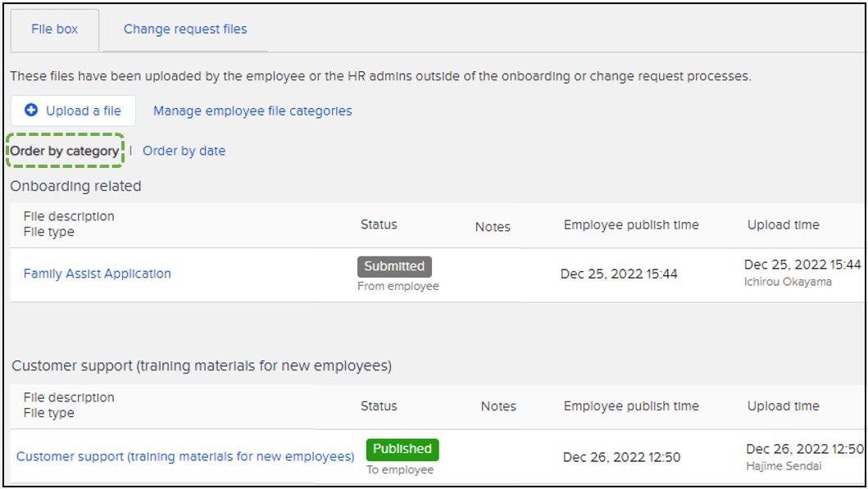Click uploader name Ichirou Okayama
The image size is (868, 489).
pos(788,282)
